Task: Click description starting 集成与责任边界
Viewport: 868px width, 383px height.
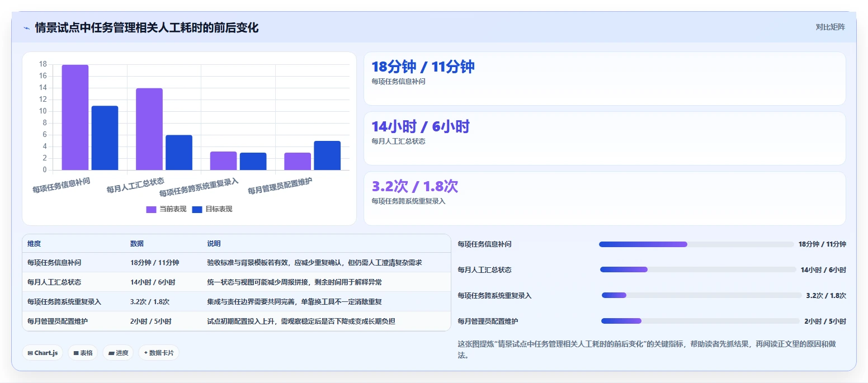Action: [294, 302]
